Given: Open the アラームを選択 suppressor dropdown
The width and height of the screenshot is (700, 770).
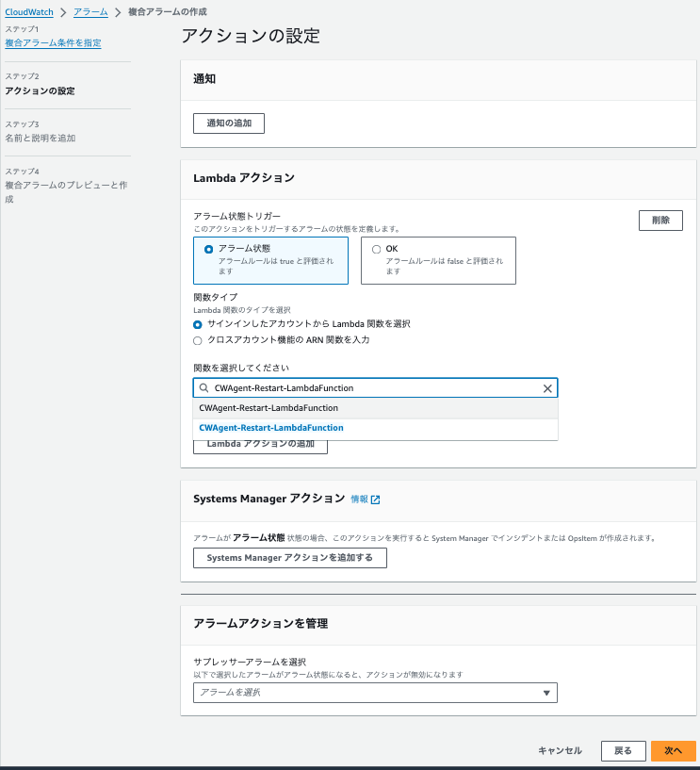Looking at the screenshot, I should coord(374,692).
